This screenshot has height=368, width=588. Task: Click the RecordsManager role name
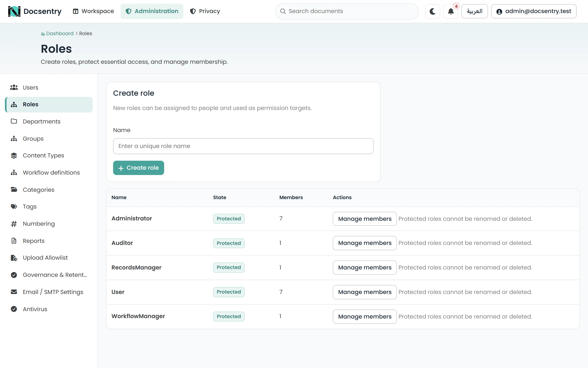136,267
